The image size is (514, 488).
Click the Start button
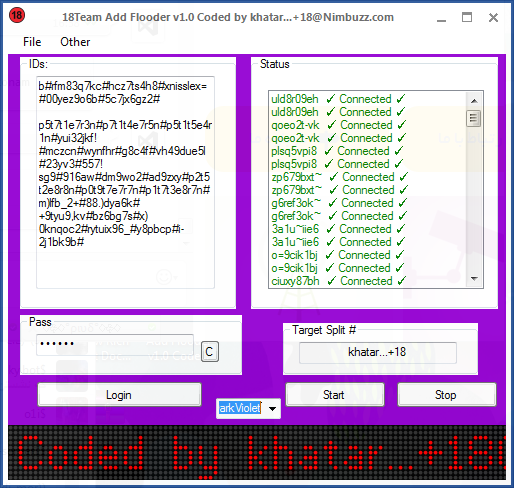click(x=334, y=395)
